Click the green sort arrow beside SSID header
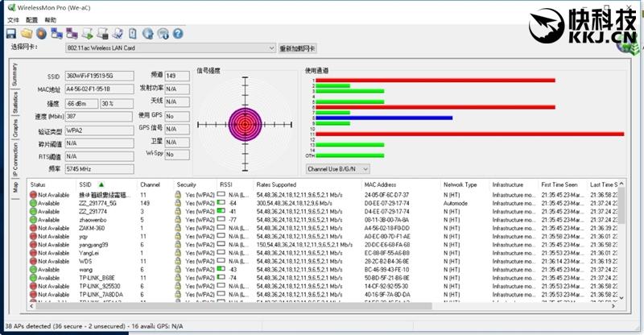Image resolution: width=644 pixels, height=335 pixels. point(101,184)
